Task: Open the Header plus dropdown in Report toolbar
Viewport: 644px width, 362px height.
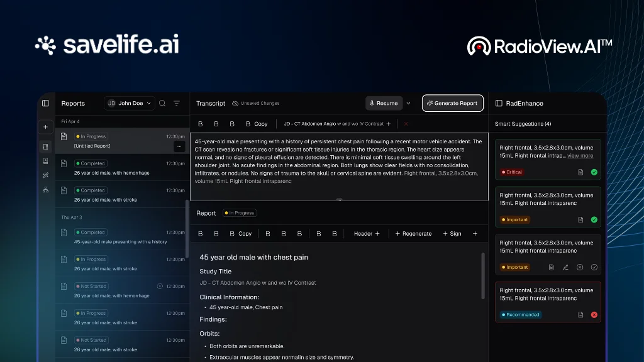Action: coord(367,234)
